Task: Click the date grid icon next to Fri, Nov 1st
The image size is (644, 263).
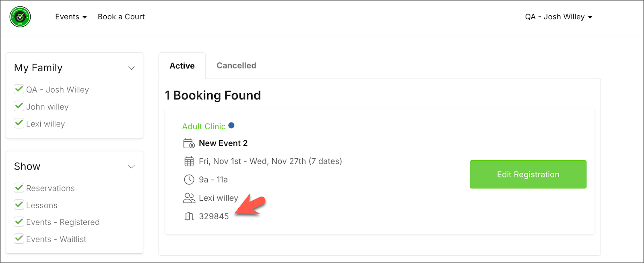Action: click(x=189, y=162)
